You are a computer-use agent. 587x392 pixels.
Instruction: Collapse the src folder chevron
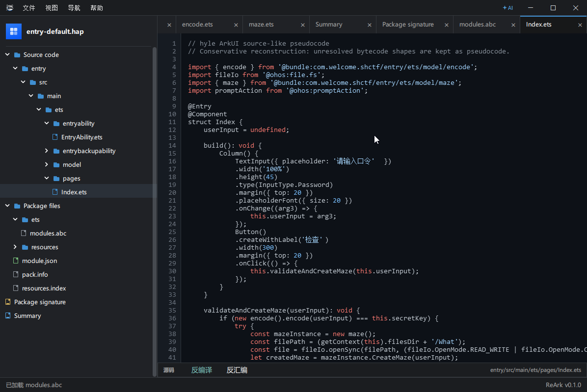23,82
